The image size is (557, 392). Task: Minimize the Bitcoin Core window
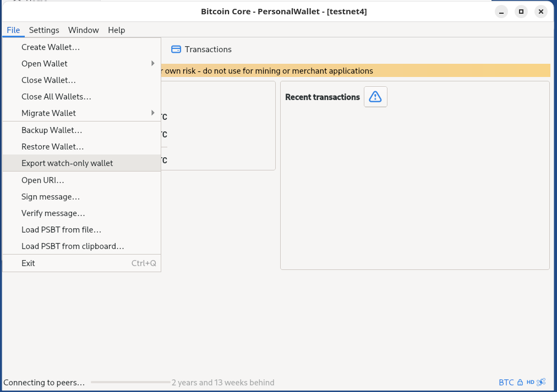(501, 12)
